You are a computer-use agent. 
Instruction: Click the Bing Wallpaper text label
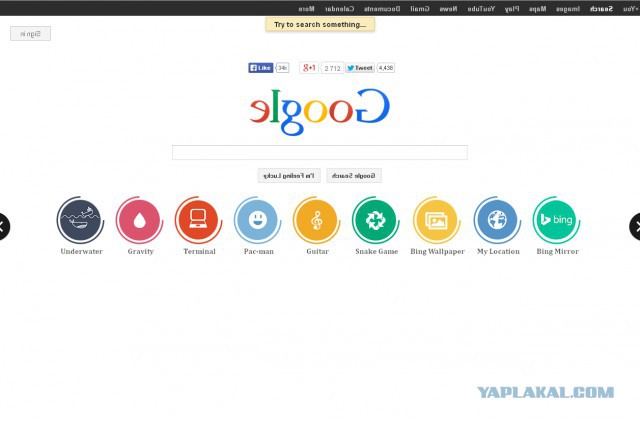(x=437, y=251)
